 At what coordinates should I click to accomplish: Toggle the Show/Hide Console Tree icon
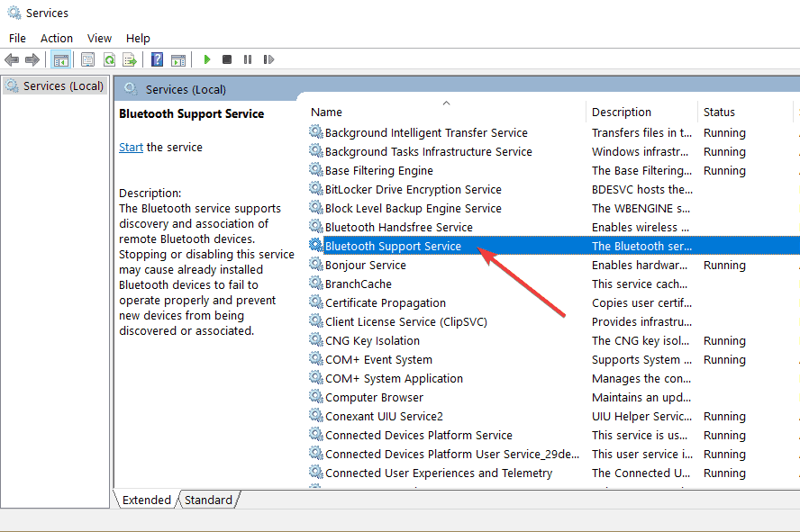point(60,60)
